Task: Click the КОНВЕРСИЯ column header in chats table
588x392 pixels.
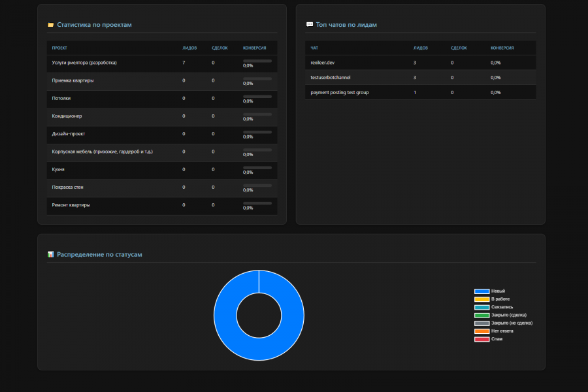Action: (502, 48)
